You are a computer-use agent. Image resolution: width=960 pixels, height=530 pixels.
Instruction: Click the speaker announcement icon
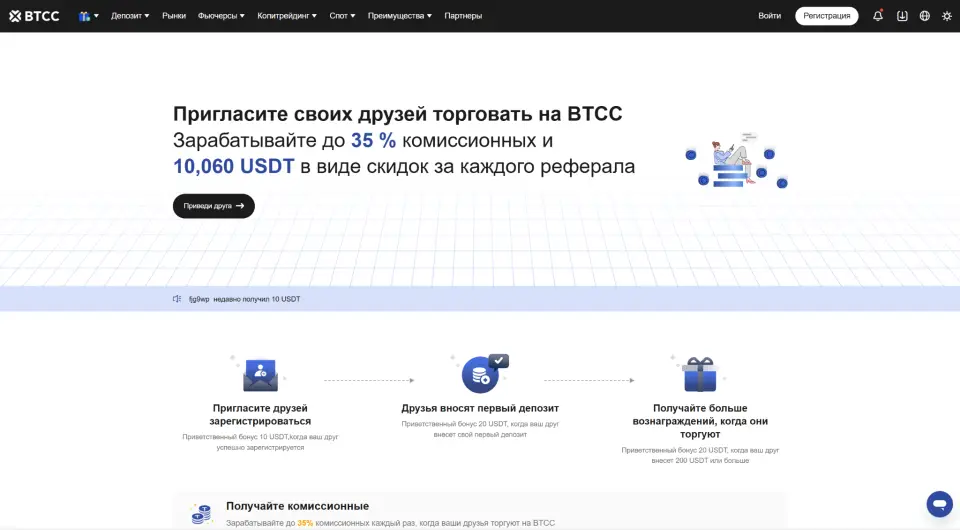click(x=177, y=299)
